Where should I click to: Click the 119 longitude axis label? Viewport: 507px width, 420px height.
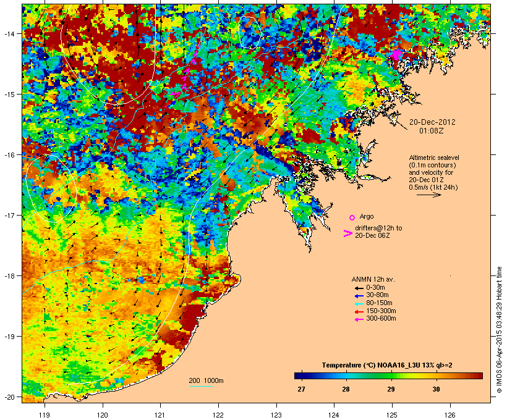[x=45, y=415]
